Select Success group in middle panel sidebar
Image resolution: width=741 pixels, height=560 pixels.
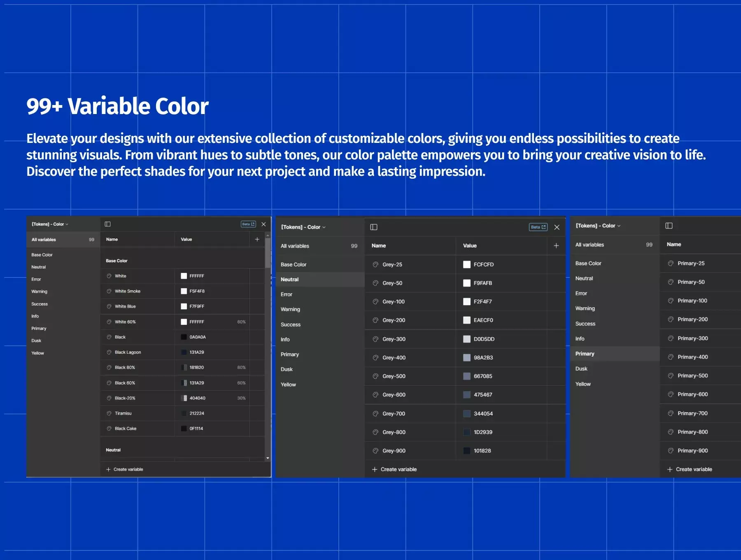[291, 324]
